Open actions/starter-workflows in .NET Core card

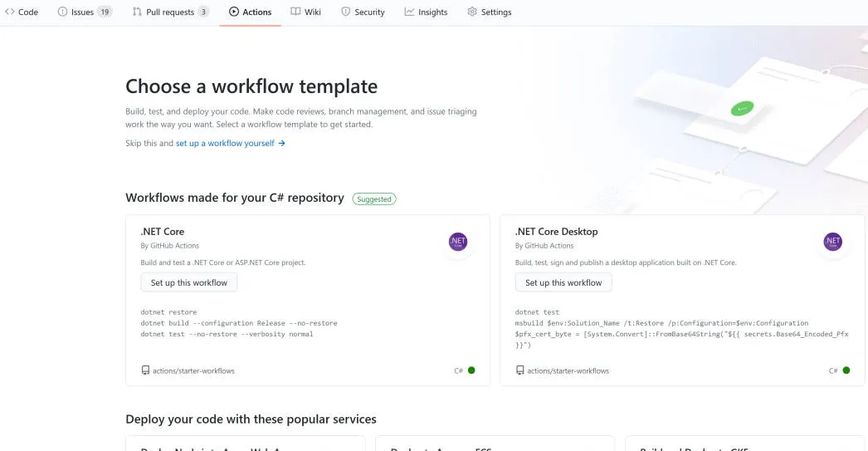[193, 370]
